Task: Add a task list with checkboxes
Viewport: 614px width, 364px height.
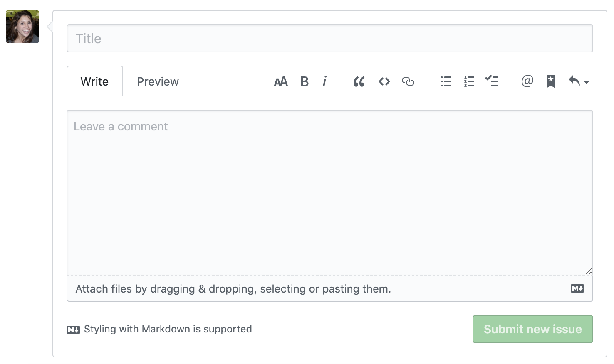Action: [x=492, y=81]
